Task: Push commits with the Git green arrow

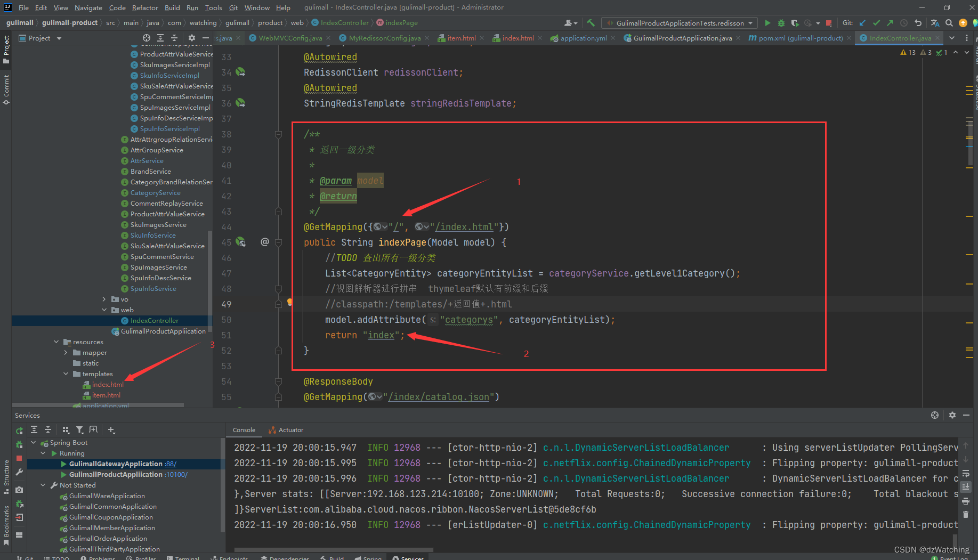Action: click(x=890, y=23)
